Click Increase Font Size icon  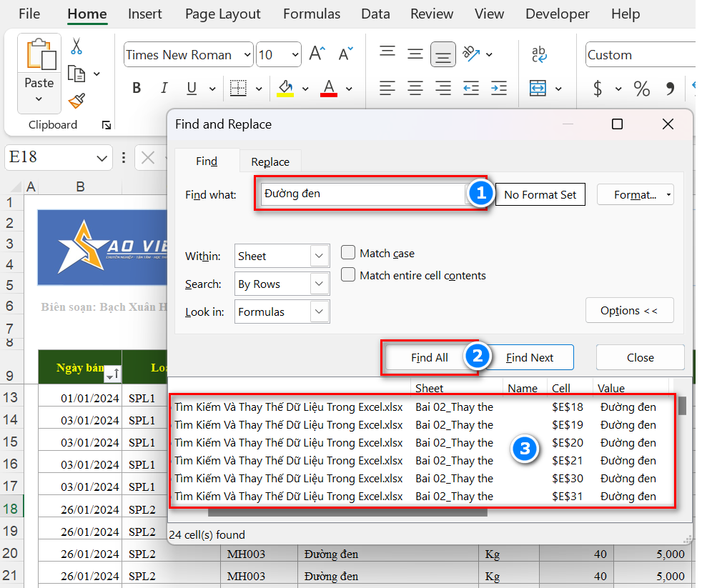click(317, 54)
